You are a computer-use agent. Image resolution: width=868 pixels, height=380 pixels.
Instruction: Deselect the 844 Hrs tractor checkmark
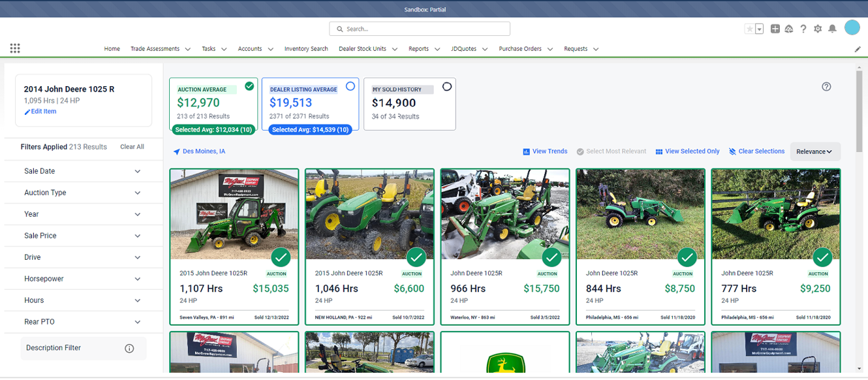tap(687, 257)
